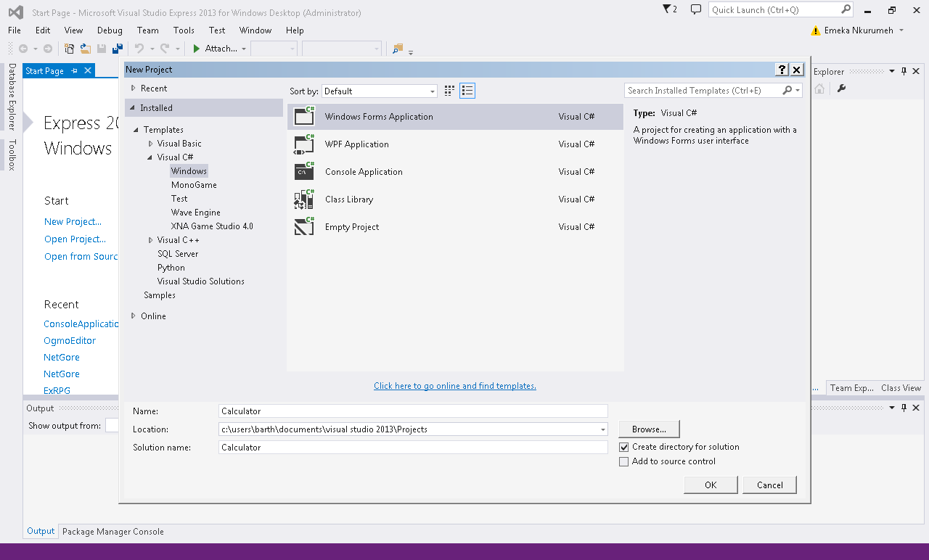Close the Start Page tab
This screenshot has width=929, height=560.
(x=88, y=70)
